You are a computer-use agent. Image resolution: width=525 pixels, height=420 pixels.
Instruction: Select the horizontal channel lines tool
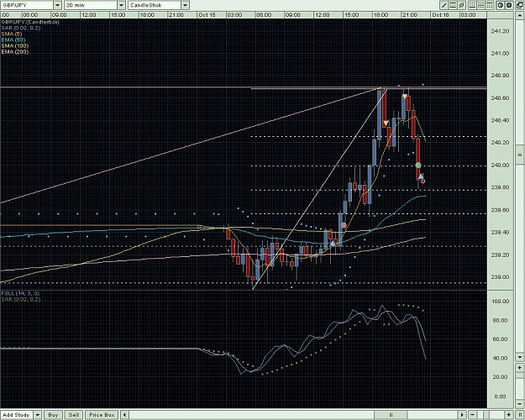tap(453, 5)
